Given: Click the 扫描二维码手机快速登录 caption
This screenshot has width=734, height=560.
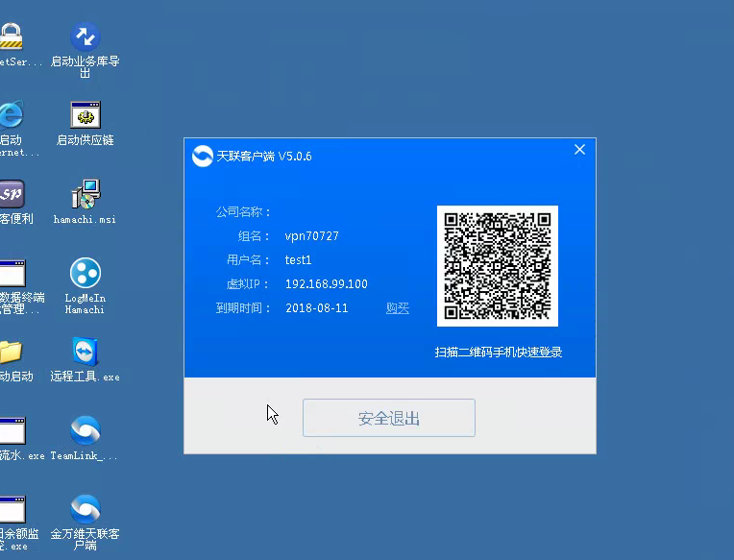Looking at the screenshot, I should [x=498, y=352].
